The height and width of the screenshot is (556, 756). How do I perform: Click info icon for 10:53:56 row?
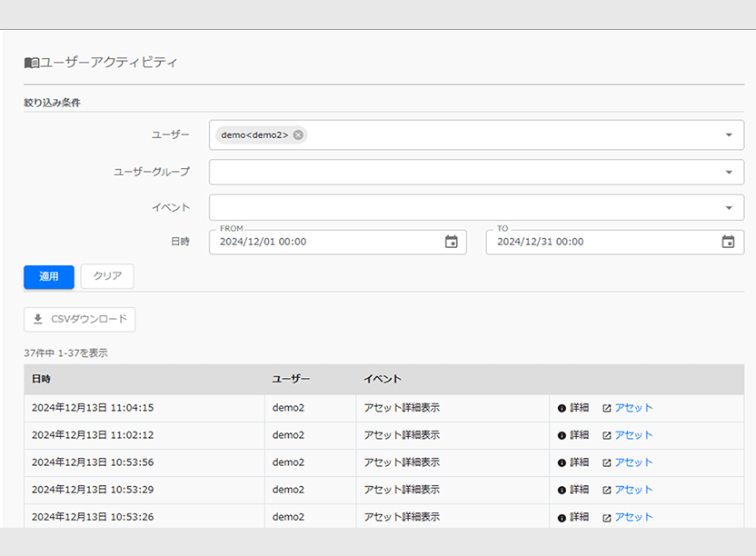pyautogui.click(x=562, y=462)
